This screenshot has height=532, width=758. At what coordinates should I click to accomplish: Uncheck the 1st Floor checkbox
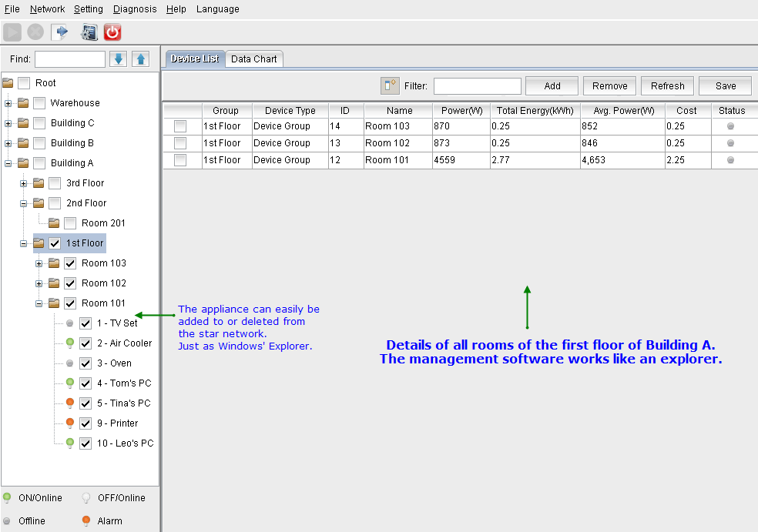coord(55,243)
